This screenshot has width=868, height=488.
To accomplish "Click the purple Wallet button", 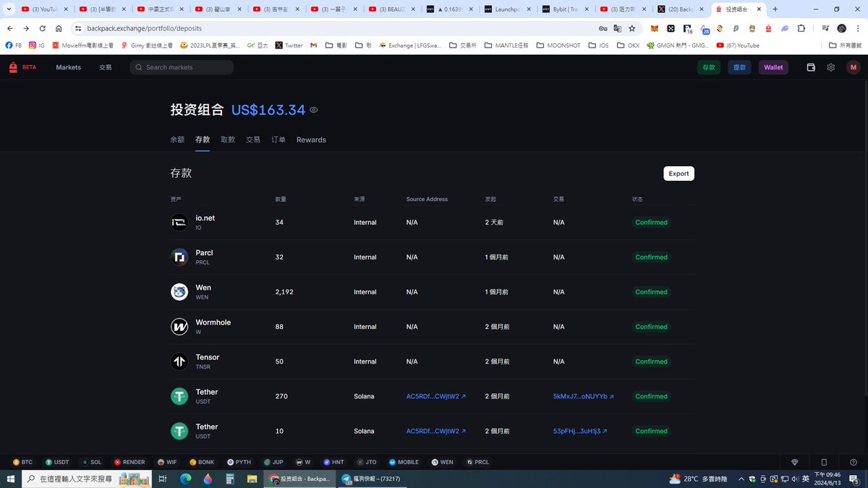I will [x=773, y=67].
